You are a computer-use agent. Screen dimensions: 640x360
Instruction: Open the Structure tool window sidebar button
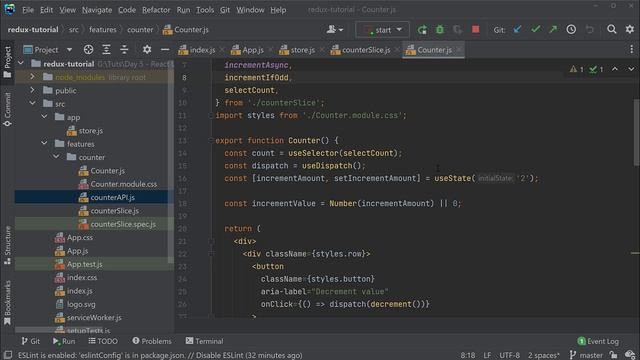coord(7,245)
